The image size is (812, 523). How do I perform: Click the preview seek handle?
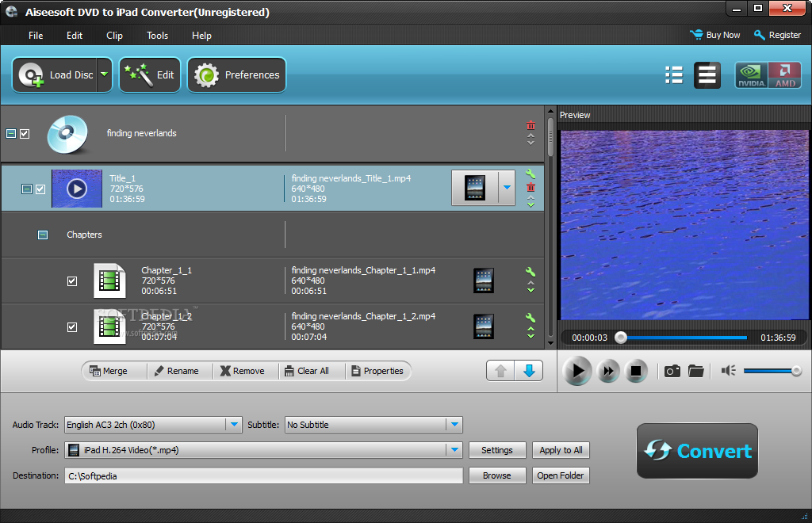[621, 338]
